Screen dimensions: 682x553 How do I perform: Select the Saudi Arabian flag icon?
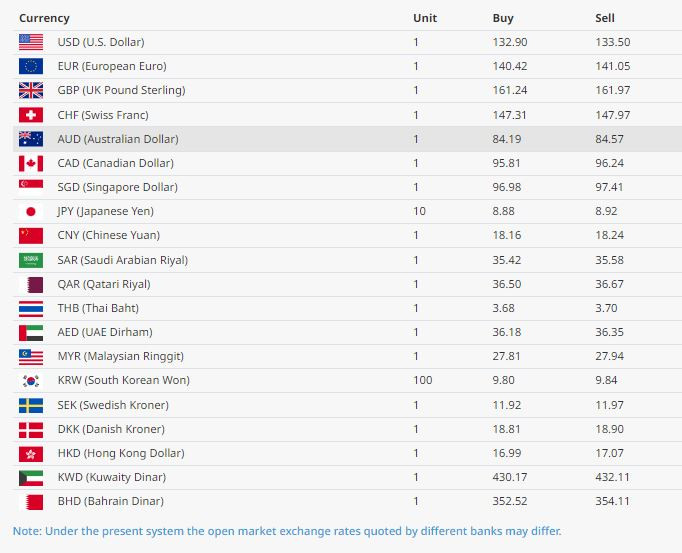[x=31, y=260]
